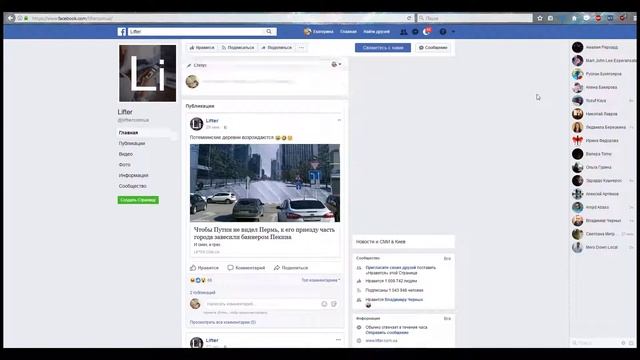Open the second post's three-dot options menu

coord(338,340)
